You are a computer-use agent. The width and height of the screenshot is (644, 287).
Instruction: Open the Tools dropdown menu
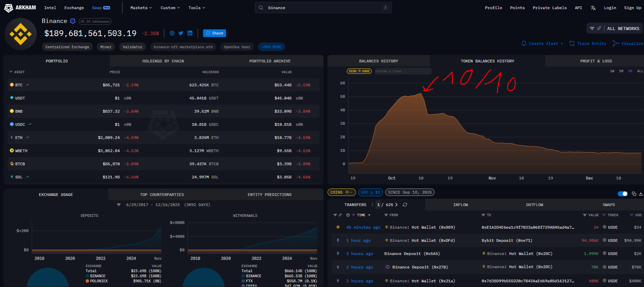tap(197, 8)
